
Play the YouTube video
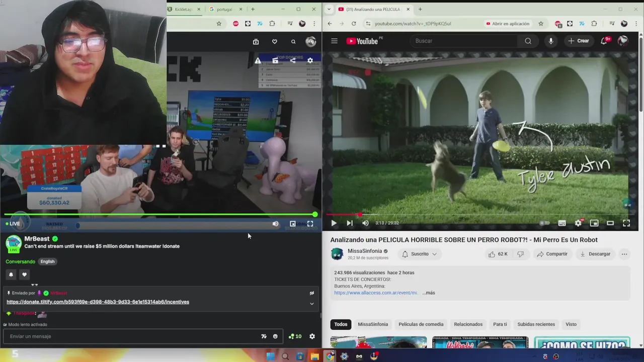tap(334, 223)
